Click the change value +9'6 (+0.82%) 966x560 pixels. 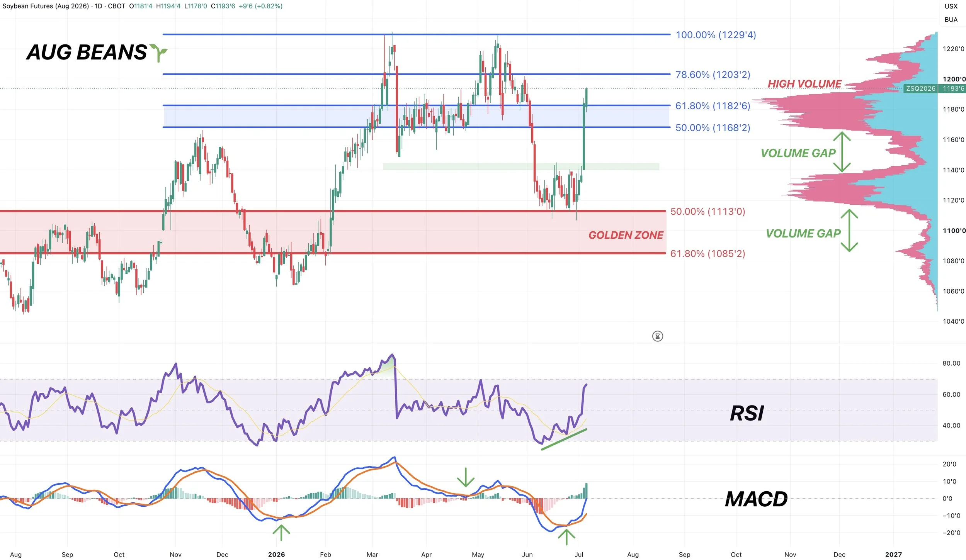click(261, 6)
